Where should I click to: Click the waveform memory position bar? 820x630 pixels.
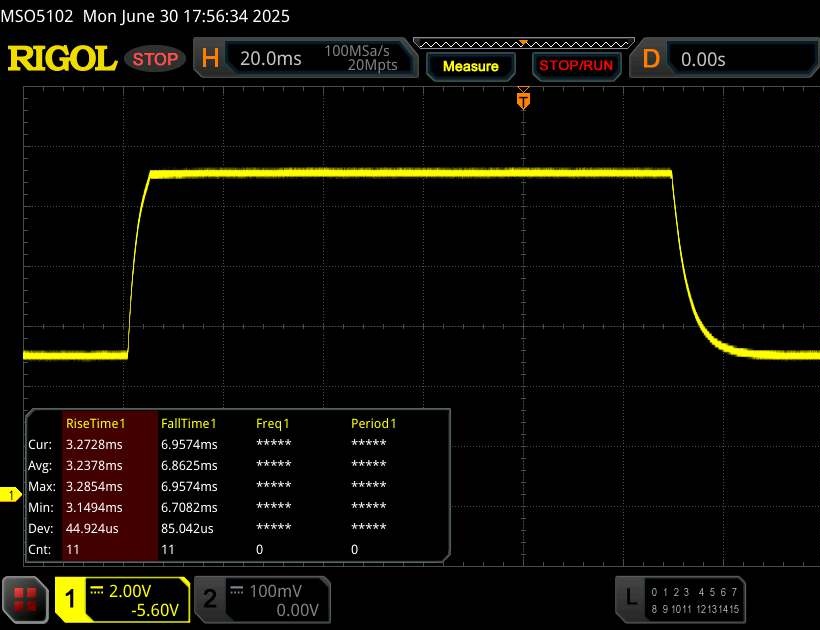pos(523,44)
